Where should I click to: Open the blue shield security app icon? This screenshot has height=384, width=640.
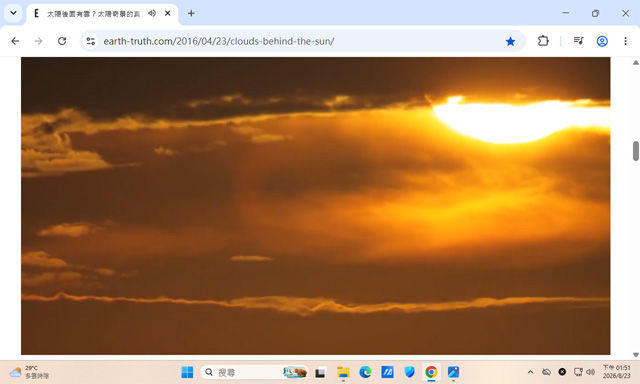(409, 372)
